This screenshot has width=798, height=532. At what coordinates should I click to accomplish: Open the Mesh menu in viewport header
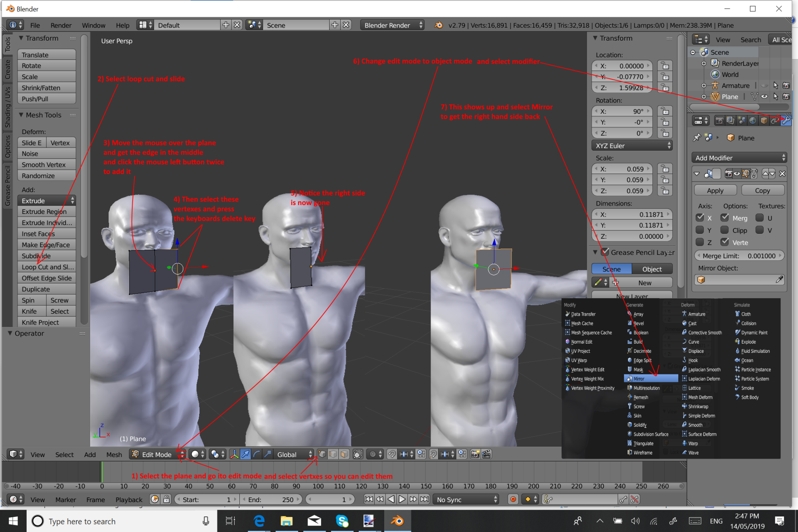(114, 455)
